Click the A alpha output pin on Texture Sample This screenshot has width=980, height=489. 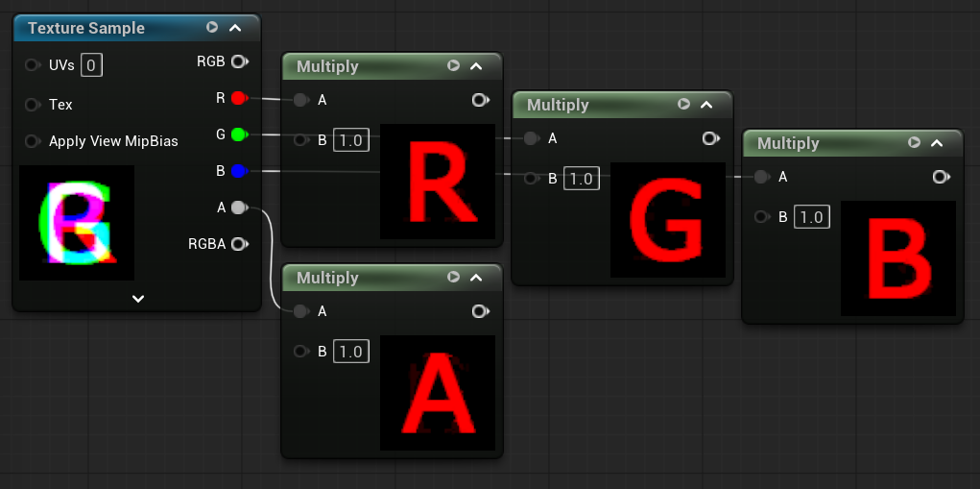point(238,208)
